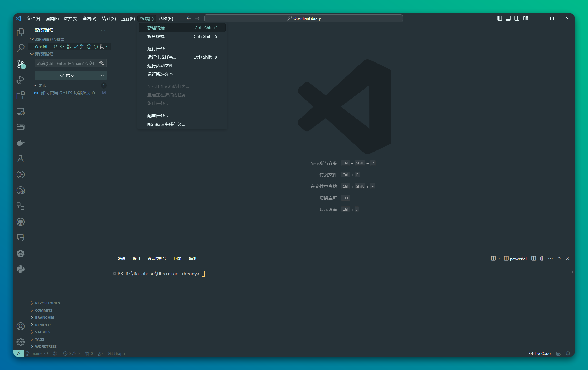The image size is (588, 370).
Task: Split the terminal next to powershell
Action: (533, 258)
